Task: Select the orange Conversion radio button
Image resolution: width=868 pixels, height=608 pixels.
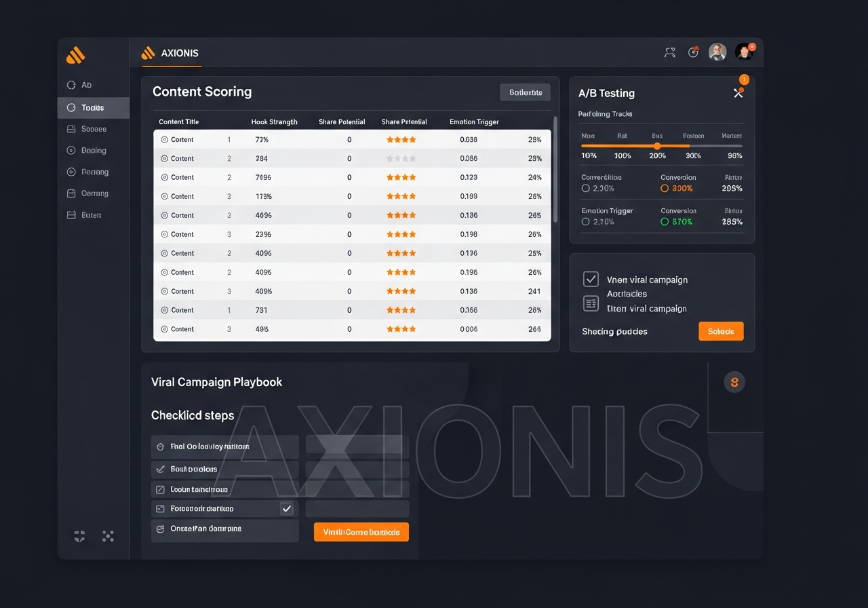Action: coord(665,188)
